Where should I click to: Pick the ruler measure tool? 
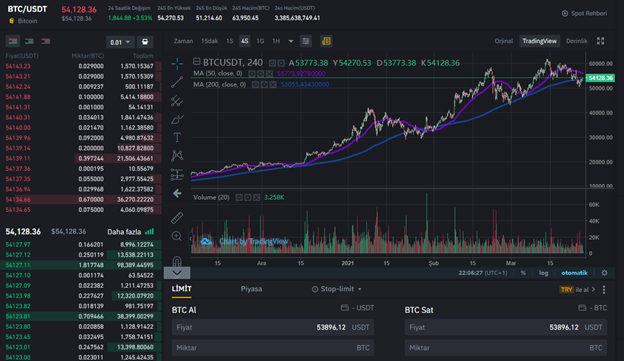tap(177, 217)
